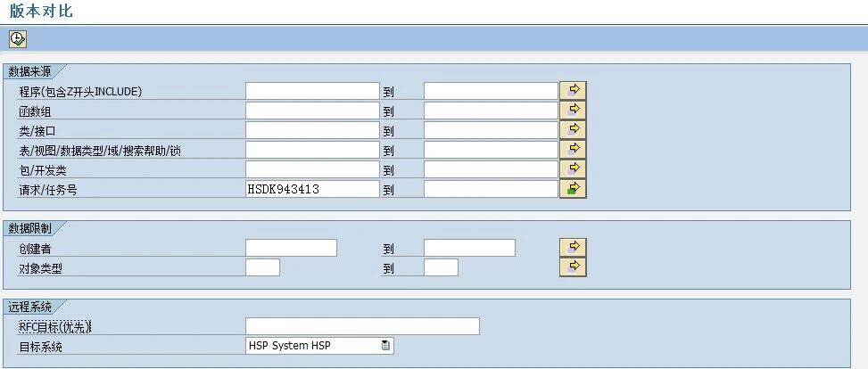Viewport: 868px width, 369px height.
Task: Select the 创建者 lower value field
Action: point(291,248)
